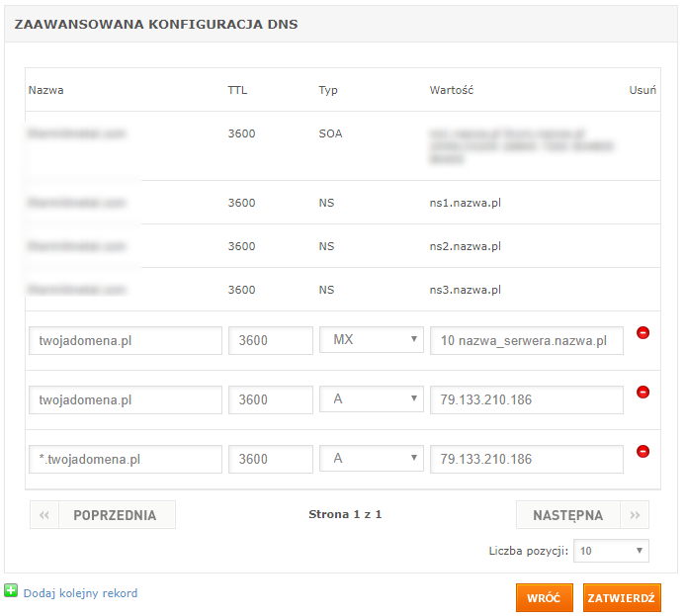
Task: Focus TTL field of *.twojadomena.pl record
Action: [271, 459]
